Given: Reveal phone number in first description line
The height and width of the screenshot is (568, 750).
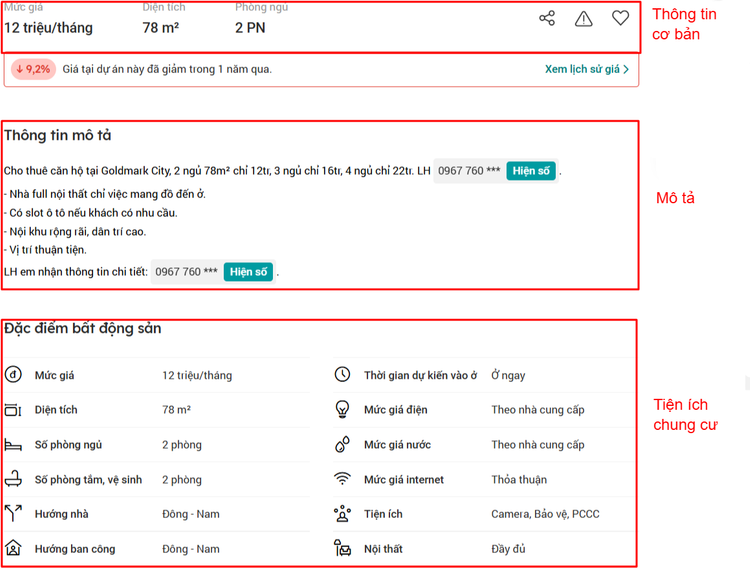Looking at the screenshot, I should 531,171.
